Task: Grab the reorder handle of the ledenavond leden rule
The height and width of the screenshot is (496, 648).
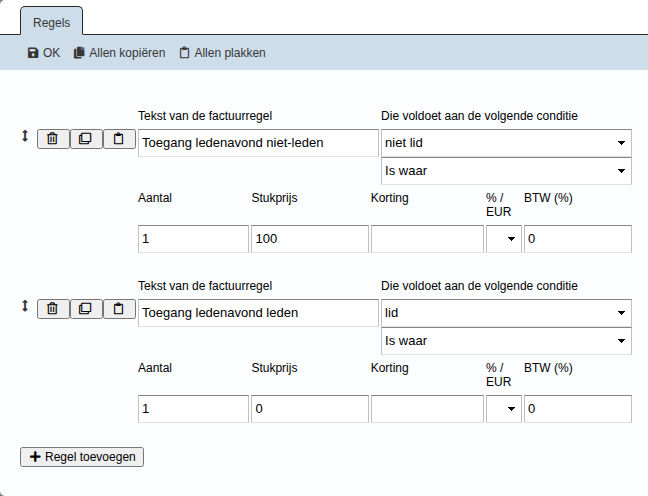Action: pos(25,306)
